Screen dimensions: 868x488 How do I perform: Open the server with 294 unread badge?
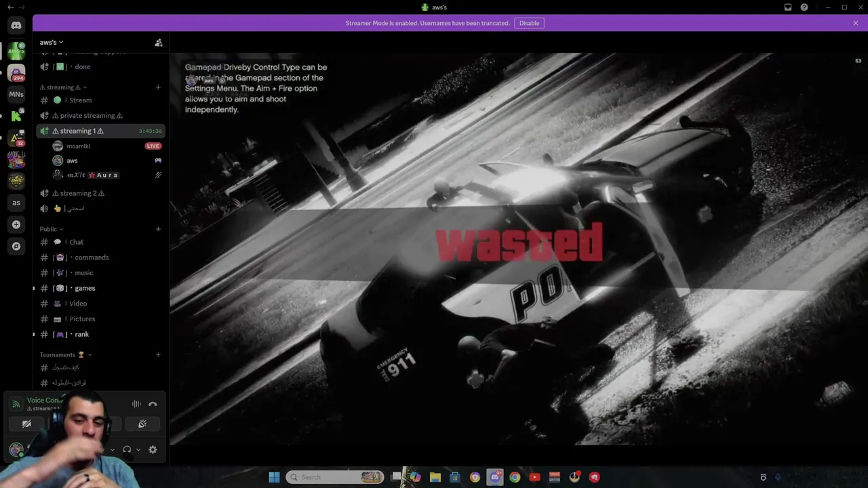click(x=16, y=72)
